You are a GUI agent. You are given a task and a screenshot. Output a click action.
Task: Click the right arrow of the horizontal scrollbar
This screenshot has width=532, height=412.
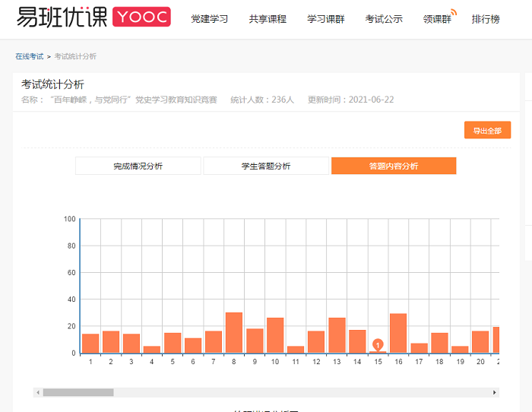(495, 392)
